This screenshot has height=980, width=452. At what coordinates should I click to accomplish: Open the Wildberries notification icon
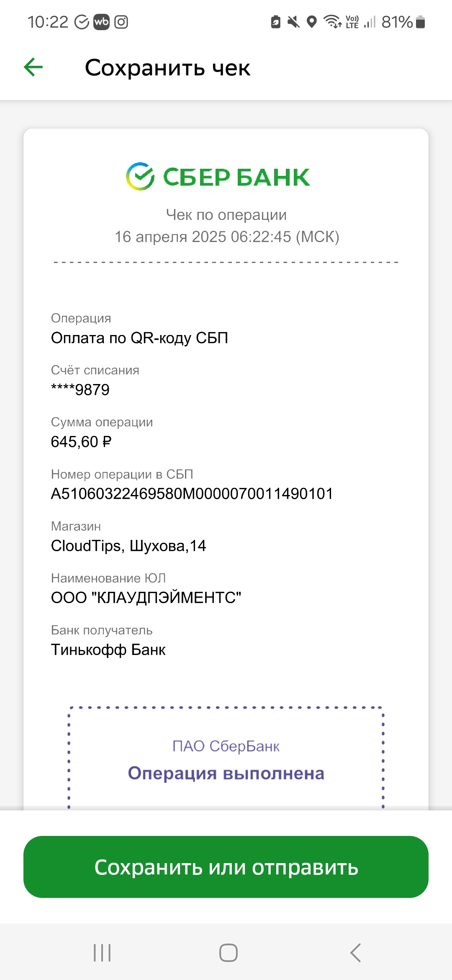click(x=101, y=22)
